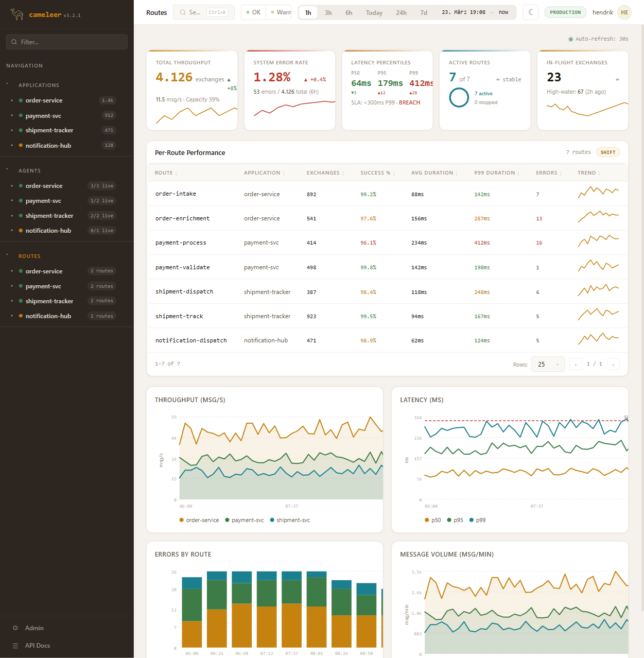
Task: Focus the sidebar Filter input field
Action: pos(67,42)
